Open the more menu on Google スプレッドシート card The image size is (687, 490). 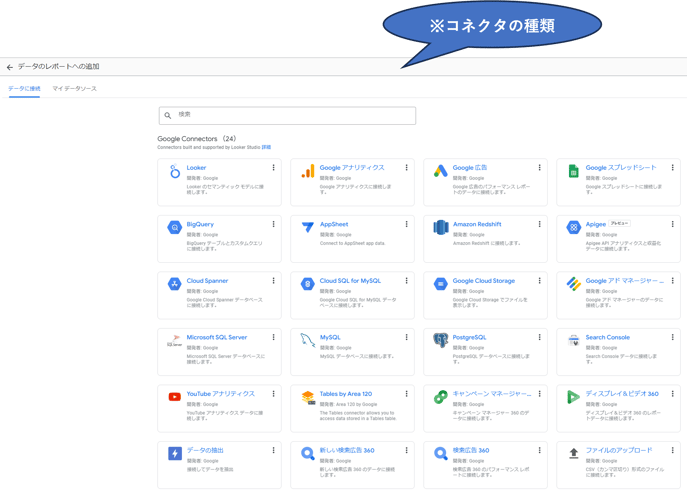[673, 167]
